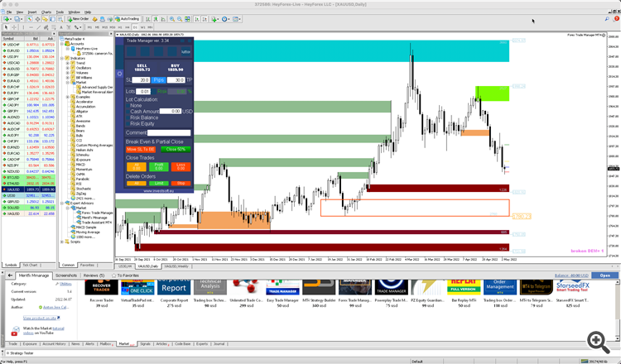Image resolution: width=621 pixels, height=364 pixels.
Task: Open the profiles toolbar icon
Action: (x=17, y=19)
